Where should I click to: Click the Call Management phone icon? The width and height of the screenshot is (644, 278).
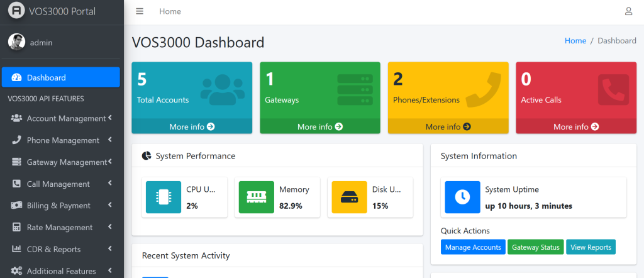pos(16,184)
